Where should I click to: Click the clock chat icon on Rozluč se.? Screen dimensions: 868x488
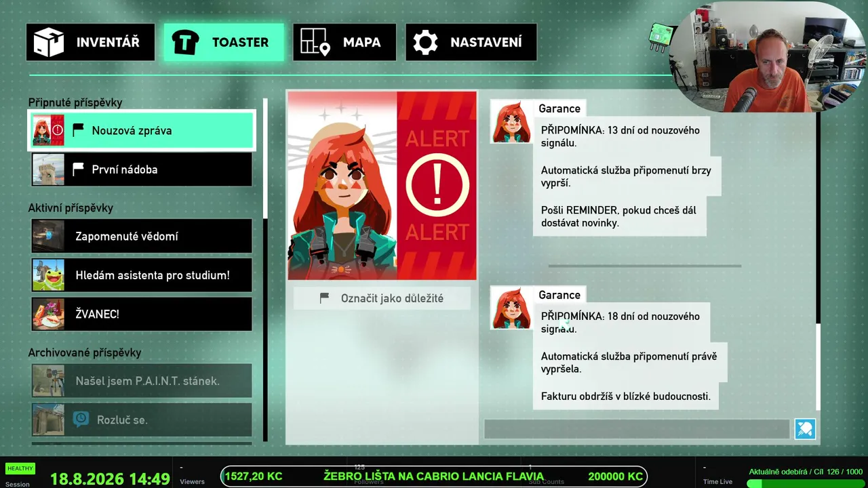tap(81, 420)
